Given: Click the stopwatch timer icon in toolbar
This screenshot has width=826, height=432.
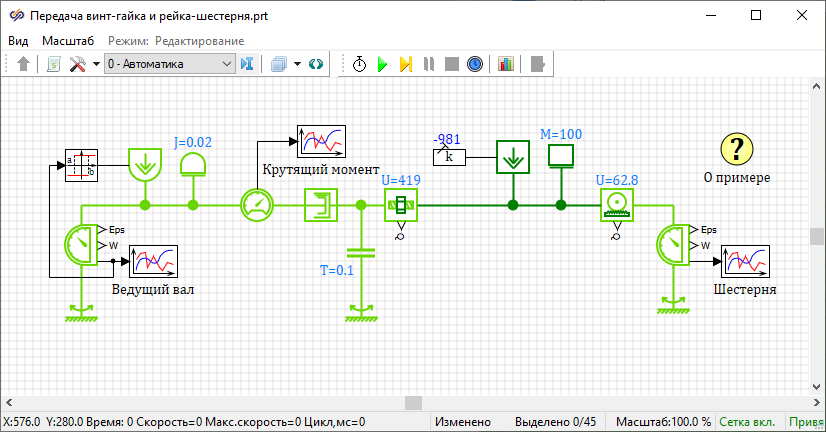Looking at the screenshot, I should (359, 64).
